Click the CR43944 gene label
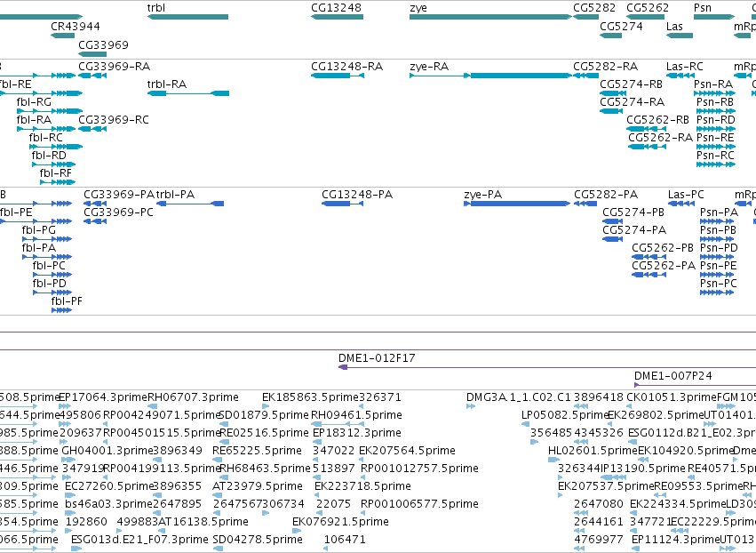The image size is (756, 553). coord(76,26)
